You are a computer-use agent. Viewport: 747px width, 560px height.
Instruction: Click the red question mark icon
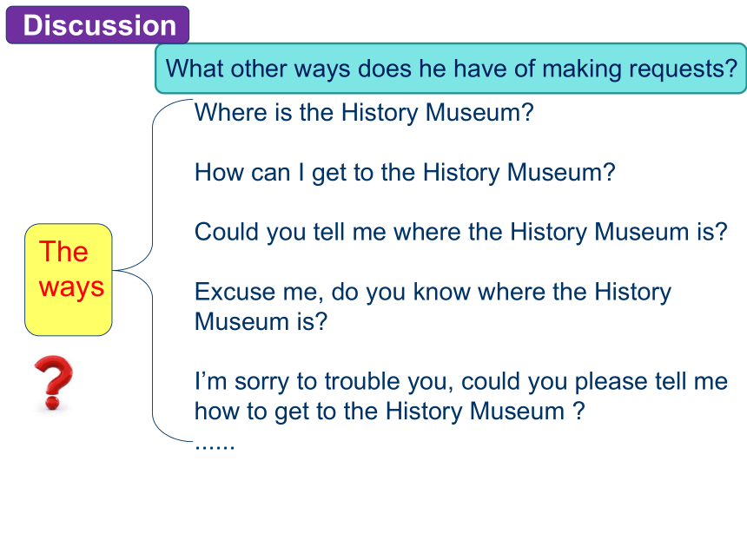53,383
